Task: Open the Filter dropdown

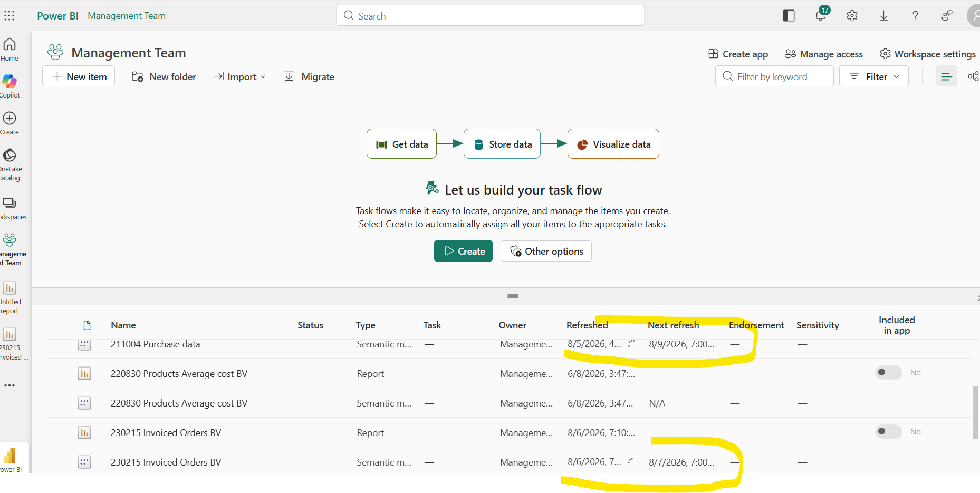Action: click(873, 76)
